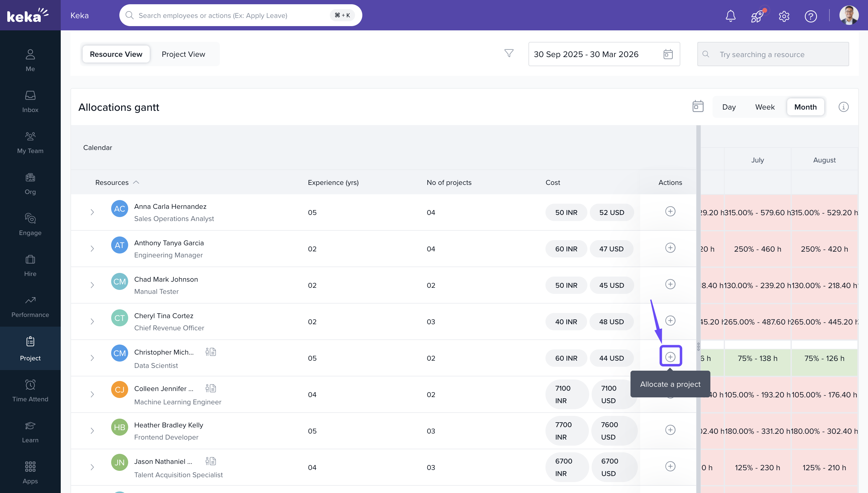This screenshot has width=868, height=493.
Task: Select the Month gantt scale
Action: click(805, 107)
